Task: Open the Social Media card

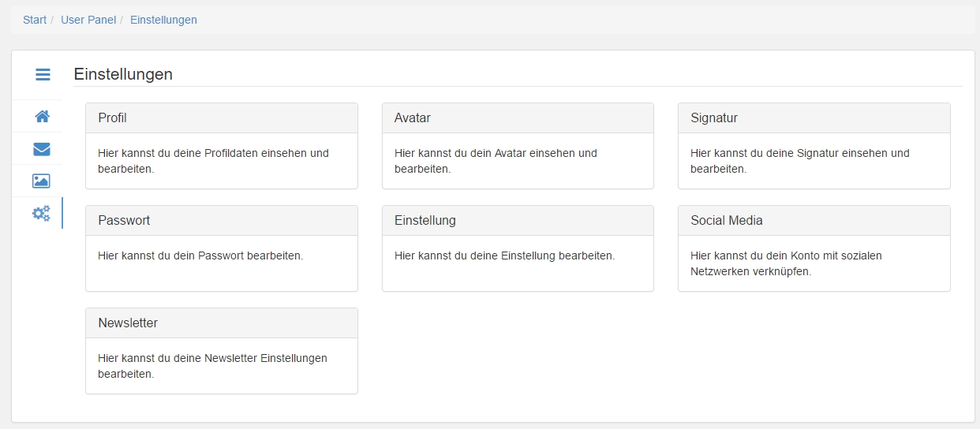Action: pos(814,248)
